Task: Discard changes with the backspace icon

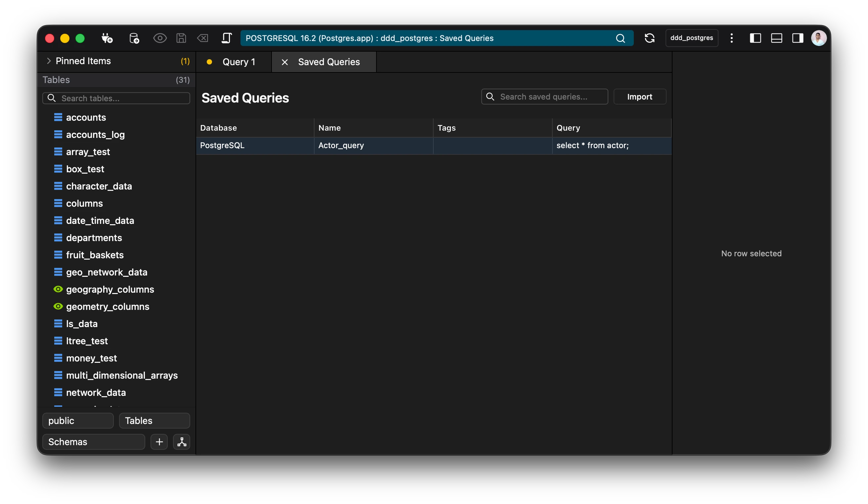Action: pos(203,38)
